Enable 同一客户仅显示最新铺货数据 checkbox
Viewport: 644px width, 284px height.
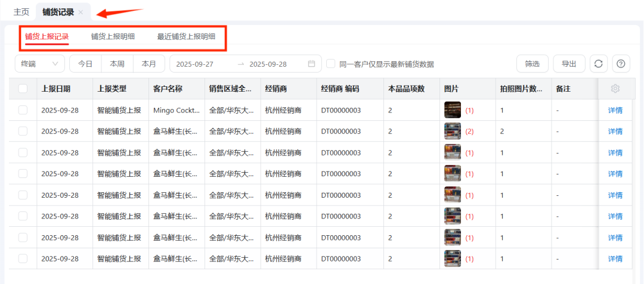330,64
